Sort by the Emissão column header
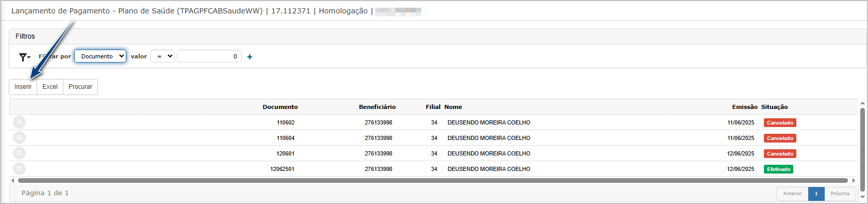 pyautogui.click(x=745, y=107)
